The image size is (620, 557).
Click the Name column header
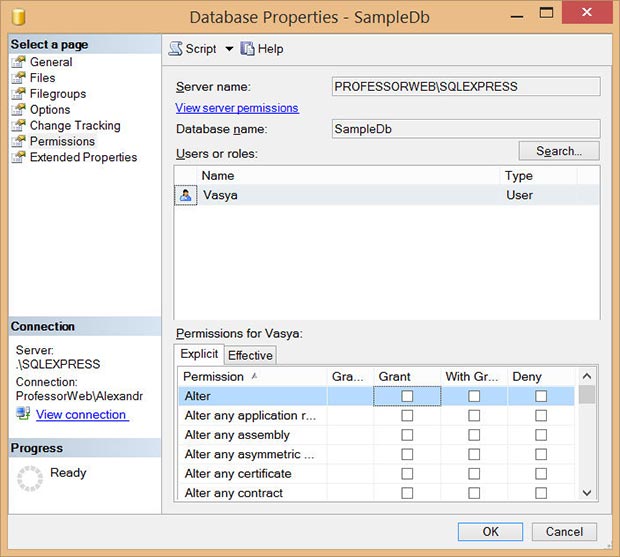(x=348, y=176)
